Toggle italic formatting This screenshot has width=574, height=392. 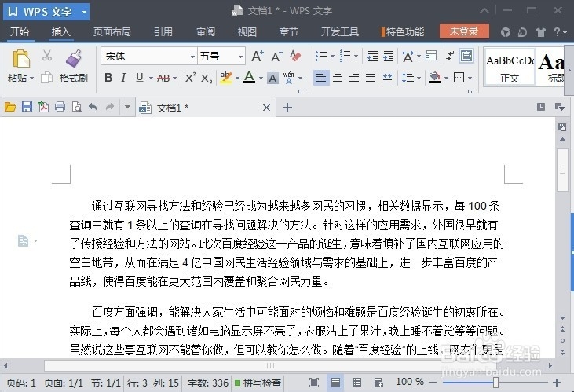pos(124,78)
